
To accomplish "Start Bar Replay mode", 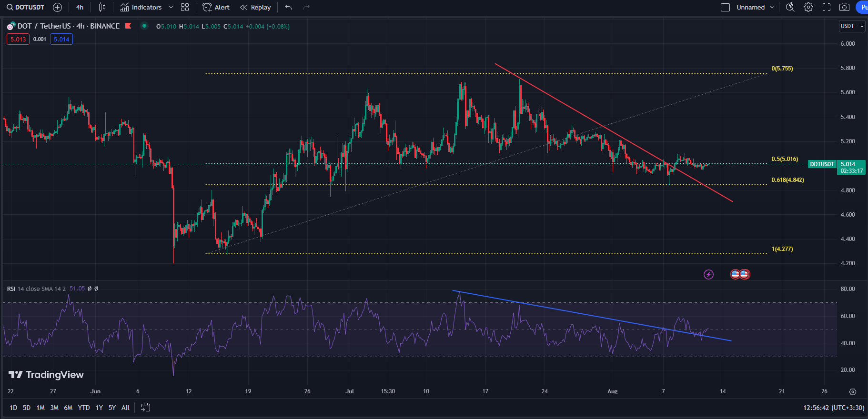I will (x=255, y=7).
